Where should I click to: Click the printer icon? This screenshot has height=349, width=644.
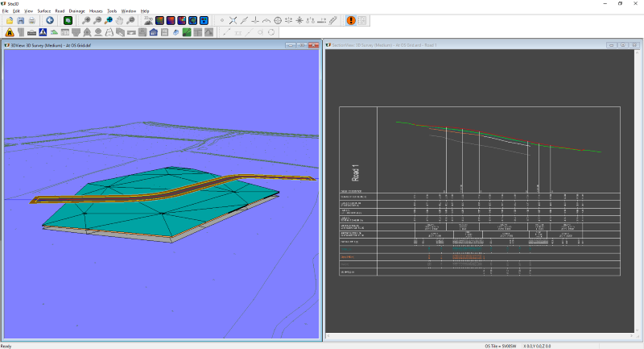click(x=31, y=20)
